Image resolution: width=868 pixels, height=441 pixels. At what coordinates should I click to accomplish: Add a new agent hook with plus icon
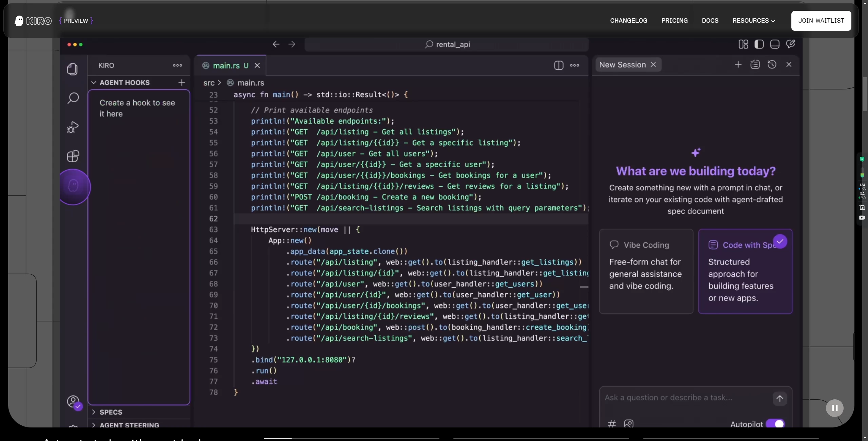(x=182, y=82)
